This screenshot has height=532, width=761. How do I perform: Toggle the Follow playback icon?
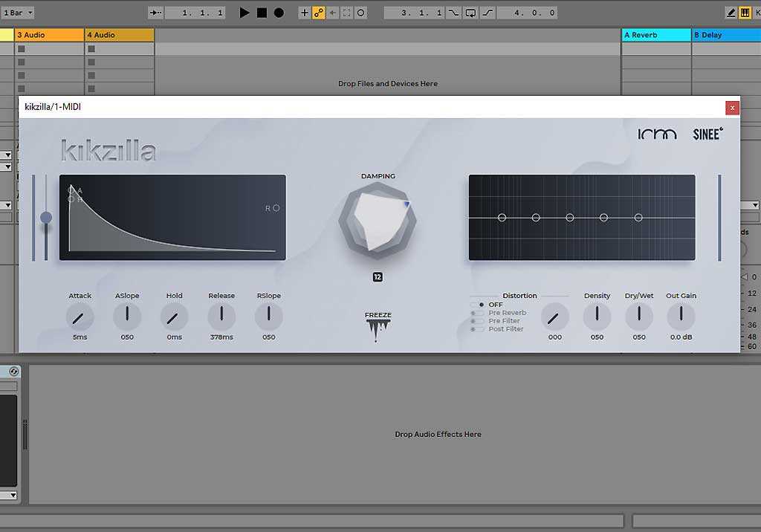tap(156, 13)
